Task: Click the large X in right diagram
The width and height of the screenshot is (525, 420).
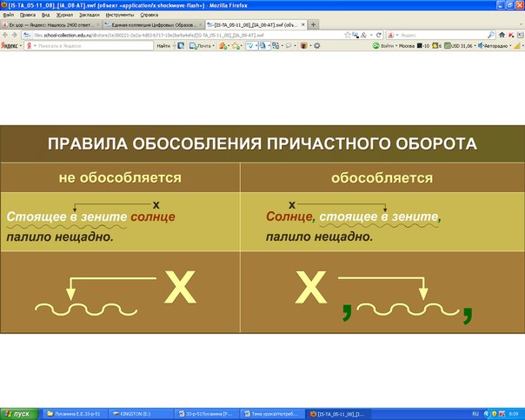Action: tap(310, 287)
